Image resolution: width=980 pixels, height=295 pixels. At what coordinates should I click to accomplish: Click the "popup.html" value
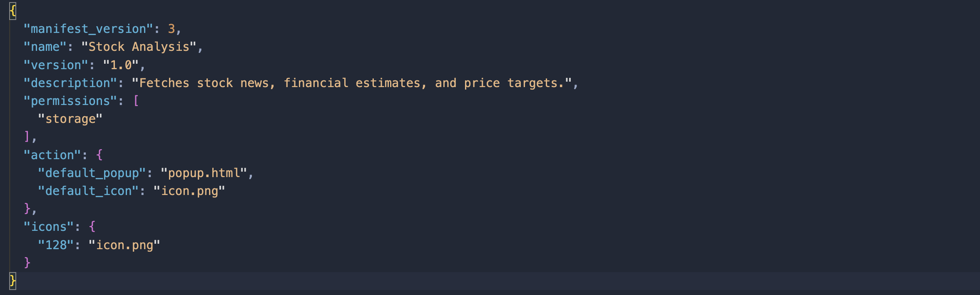pyautogui.click(x=204, y=173)
